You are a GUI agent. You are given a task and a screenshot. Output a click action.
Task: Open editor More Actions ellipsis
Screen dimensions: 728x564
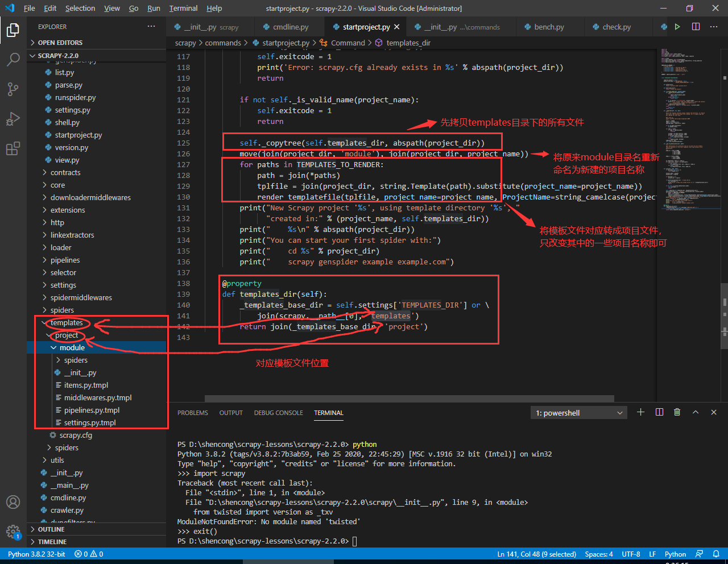coord(714,27)
